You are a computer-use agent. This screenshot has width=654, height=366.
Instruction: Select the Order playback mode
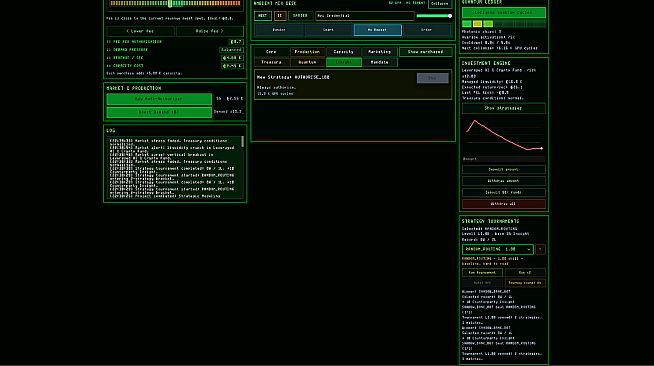427,30
